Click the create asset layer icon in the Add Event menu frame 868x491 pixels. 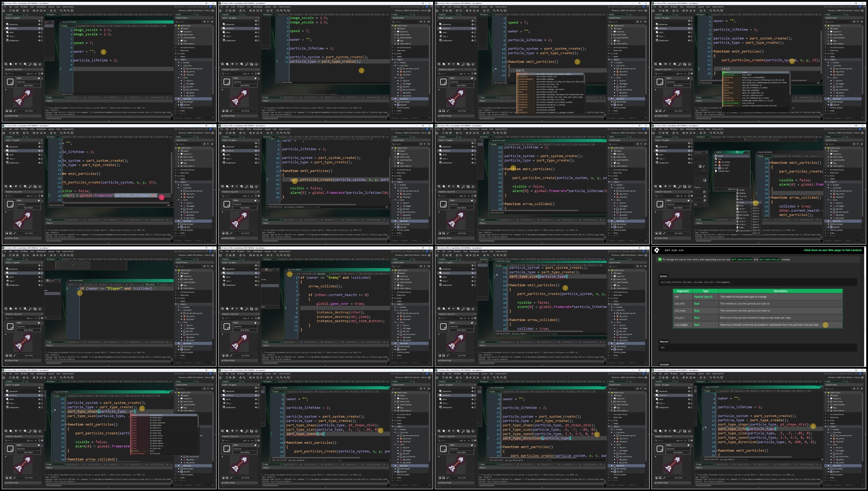[x=675, y=187]
